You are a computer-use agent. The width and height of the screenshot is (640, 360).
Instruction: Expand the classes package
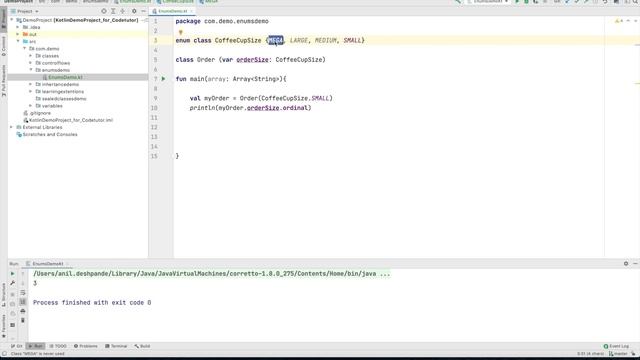[31, 56]
